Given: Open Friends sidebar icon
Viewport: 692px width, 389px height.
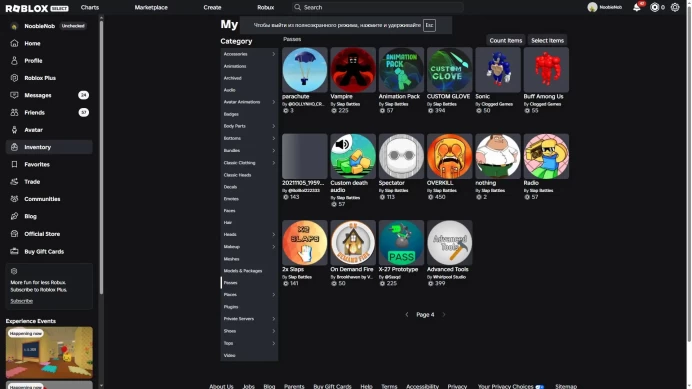Looking at the screenshot, I should 14,113.
